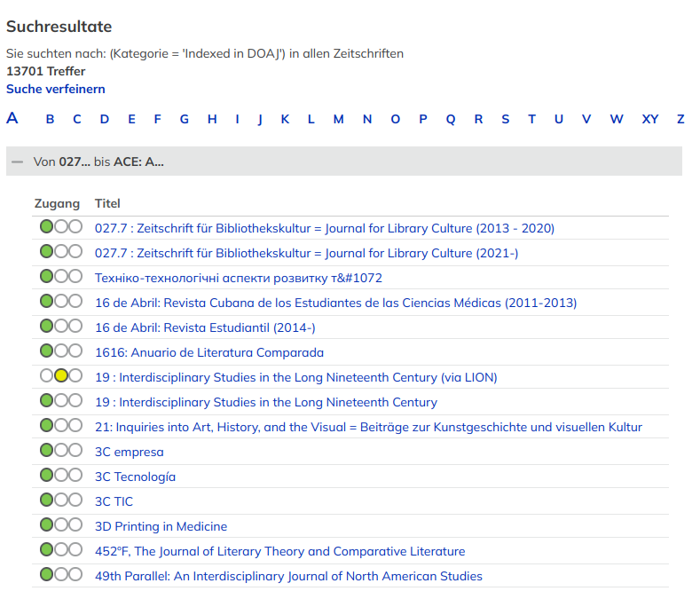
Task: Click access icon beside 3C TIC
Action: (60, 501)
